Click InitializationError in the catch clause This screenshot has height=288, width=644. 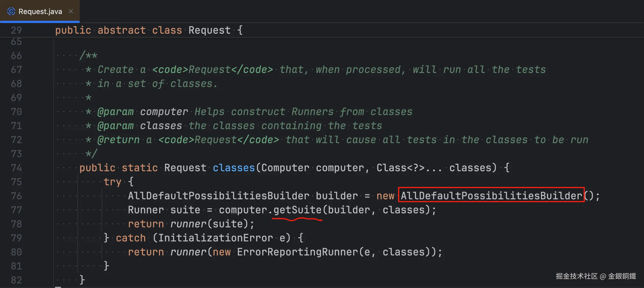click(215, 238)
